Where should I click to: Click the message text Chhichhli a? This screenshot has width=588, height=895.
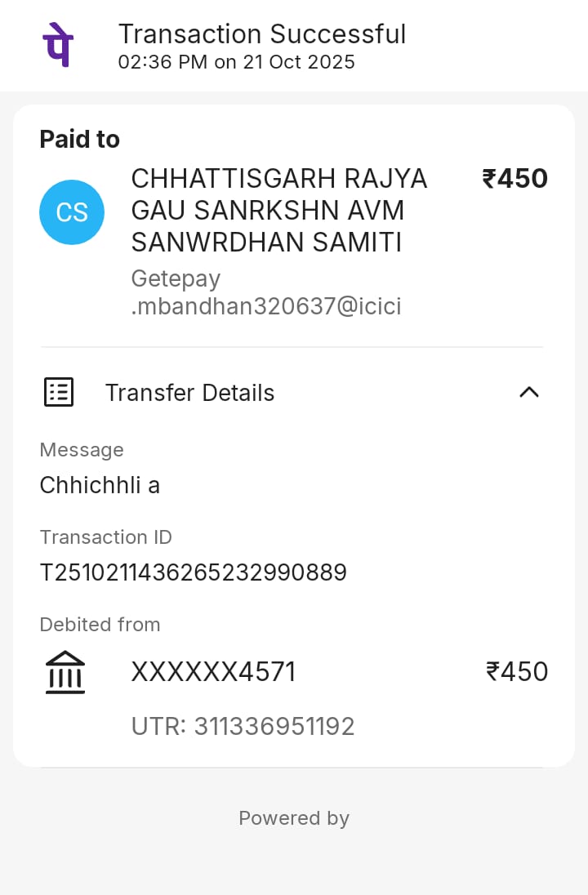[100, 486]
